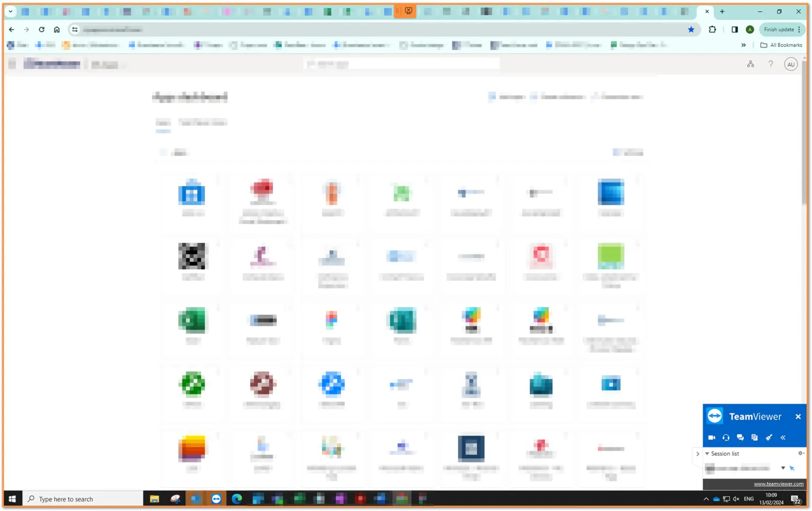Reload the current page
The height and width of the screenshot is (511, 812).
pyautogui.click(x=42, y=30)
